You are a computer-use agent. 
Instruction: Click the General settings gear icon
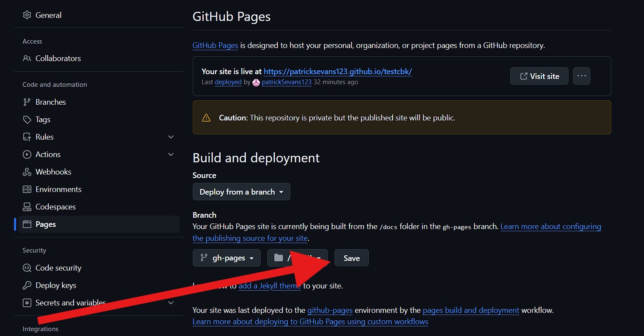(26, 14)
